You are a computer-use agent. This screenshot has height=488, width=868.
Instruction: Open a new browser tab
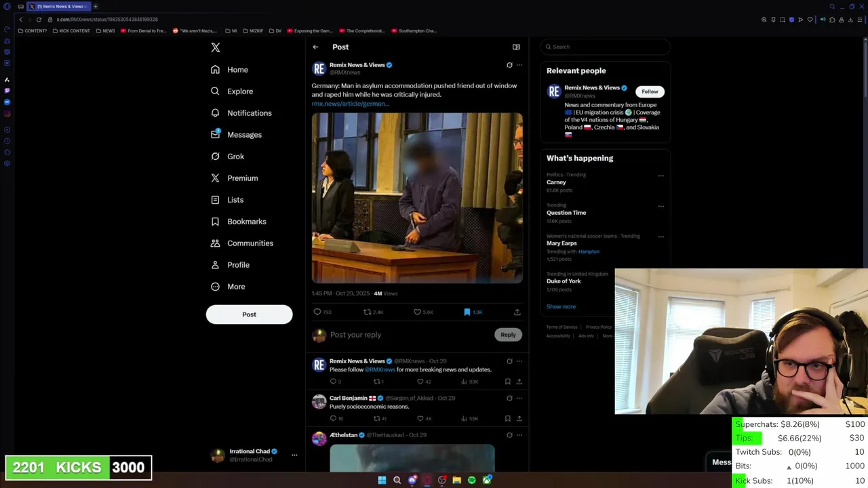pyautogui.click(x=96, y=6)
